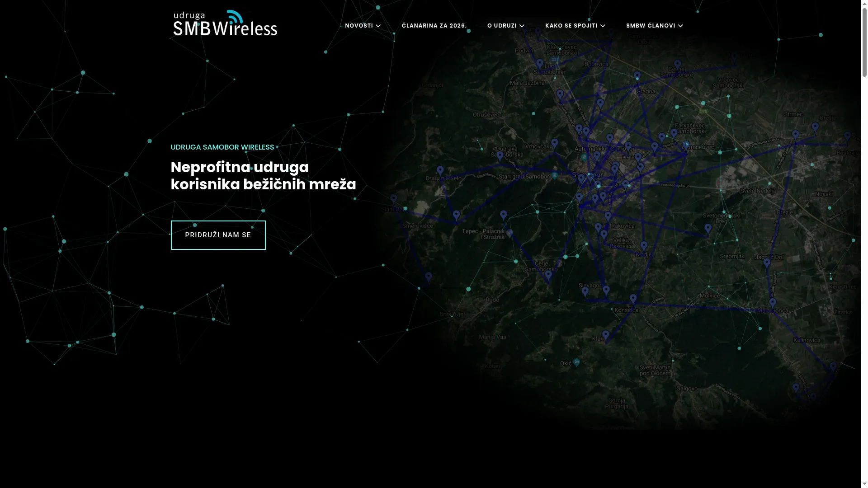The width and height of the screenshot is (868, 488).
Task: Open the O UDRUZI menu
Action: pyautogui.click(x=505, y=26)
